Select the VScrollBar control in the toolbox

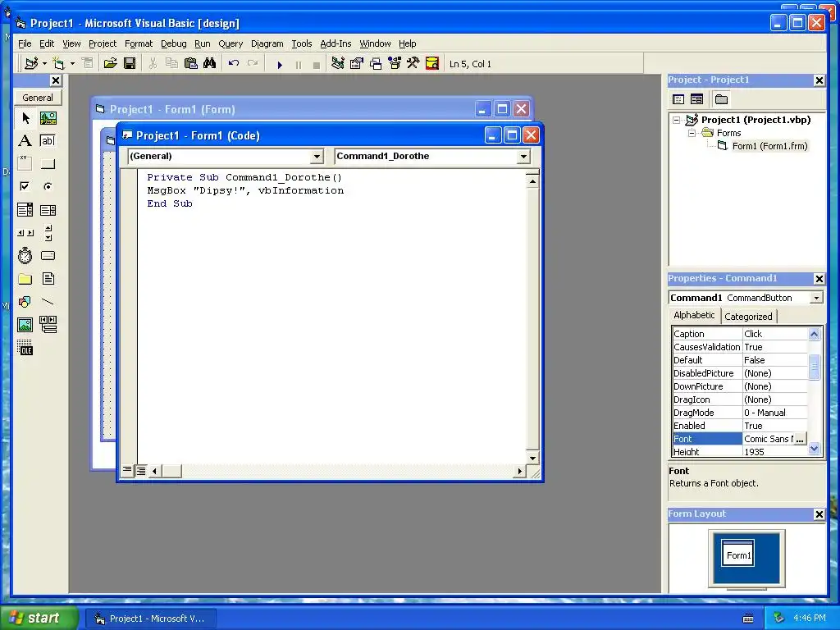(x=48, y=232)
